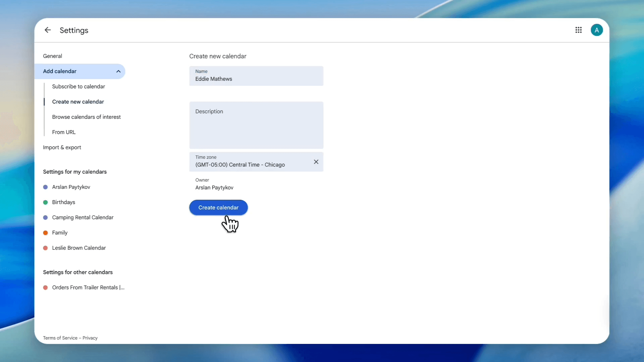Open the Terms of Service link
Viewport: 644px width, 362px height.
pos(60,338)
